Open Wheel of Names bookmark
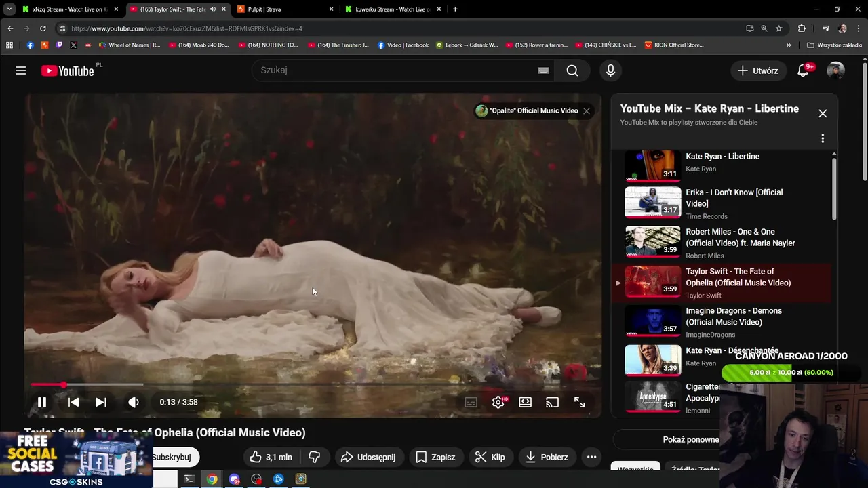The height and width of the screenshot is (488, 868). 130,45
